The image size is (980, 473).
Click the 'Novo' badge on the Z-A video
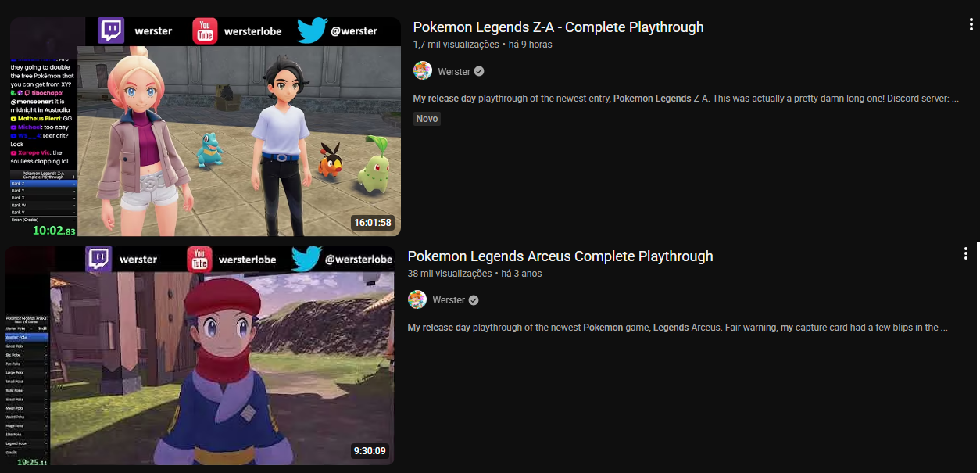427,119
